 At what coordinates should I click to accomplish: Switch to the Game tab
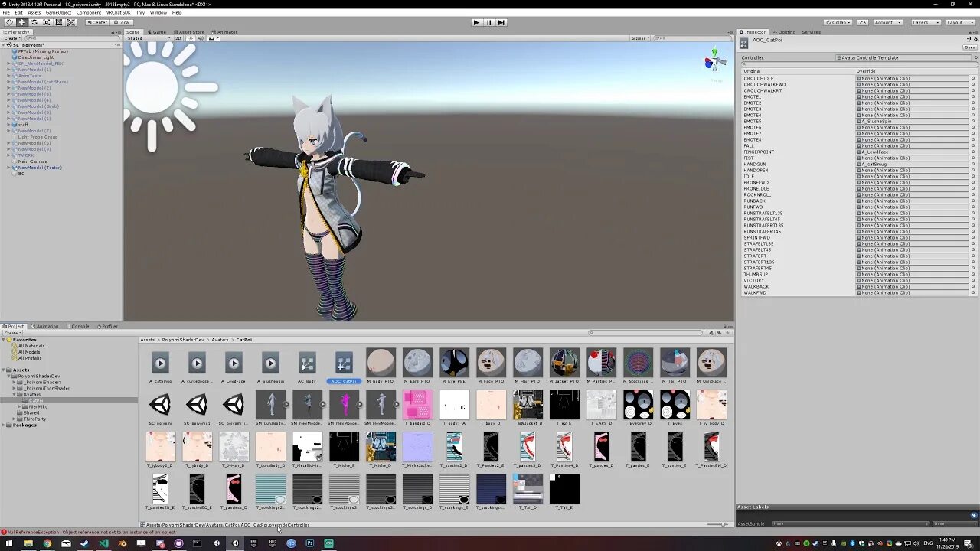pyautogui.click(x=157, y=32)
